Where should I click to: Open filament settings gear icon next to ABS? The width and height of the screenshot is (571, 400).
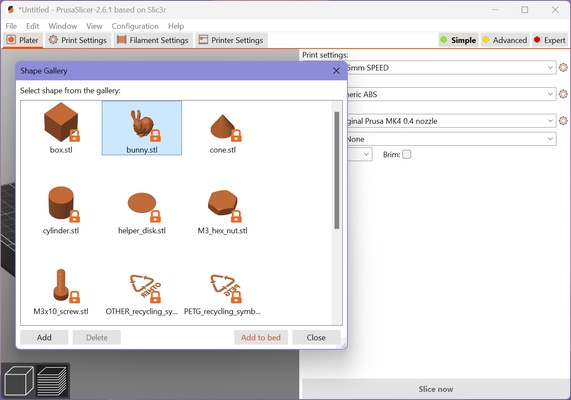tap(563, 94)
